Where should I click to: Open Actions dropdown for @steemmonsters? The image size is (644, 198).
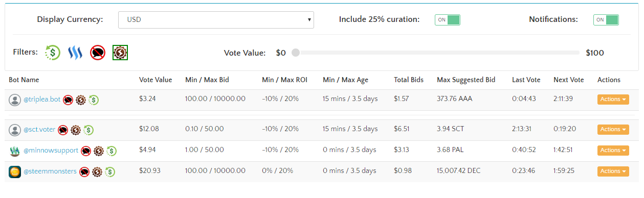pos(613,171)
